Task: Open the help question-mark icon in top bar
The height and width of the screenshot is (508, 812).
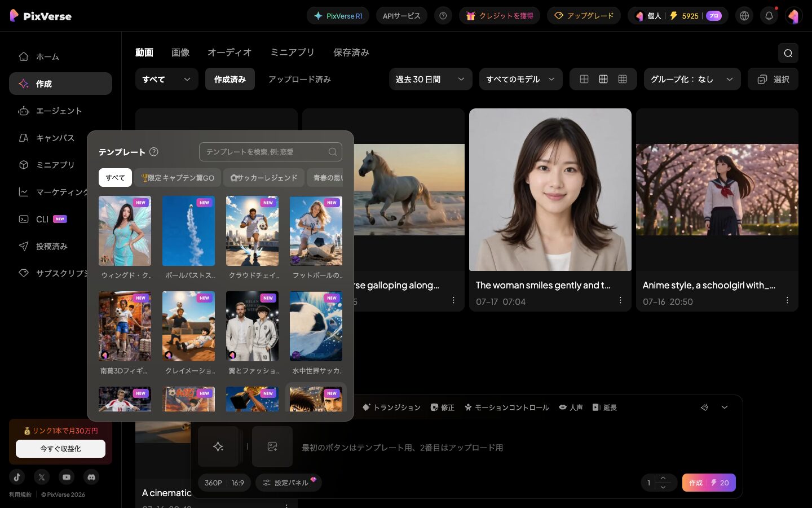Action: click(443, 16)
